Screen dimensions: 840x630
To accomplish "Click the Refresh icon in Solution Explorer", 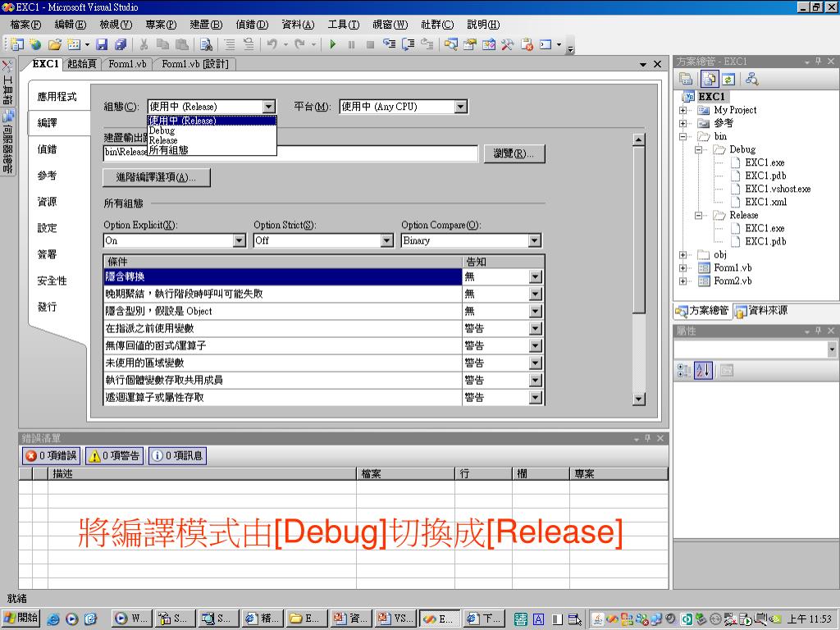I will [728, 80].
